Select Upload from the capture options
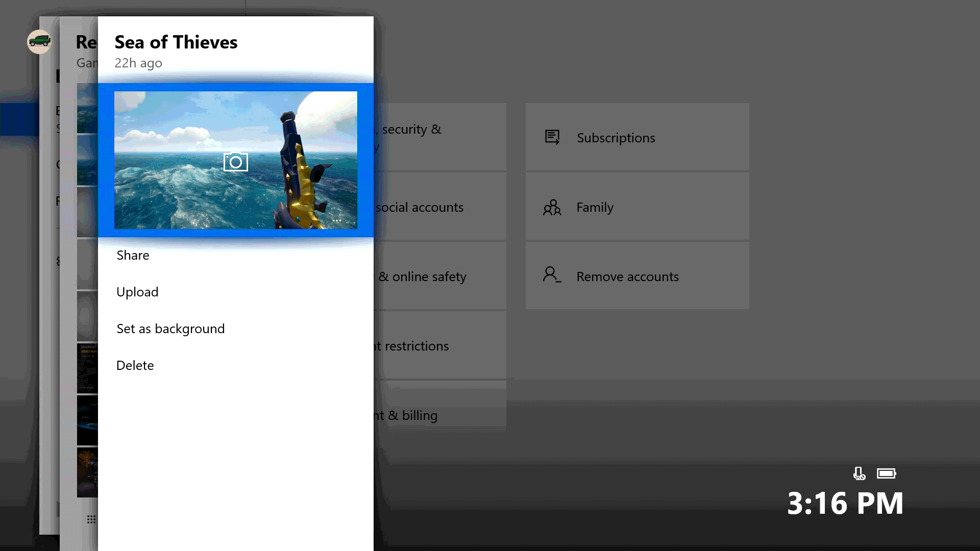 [137, 292]
